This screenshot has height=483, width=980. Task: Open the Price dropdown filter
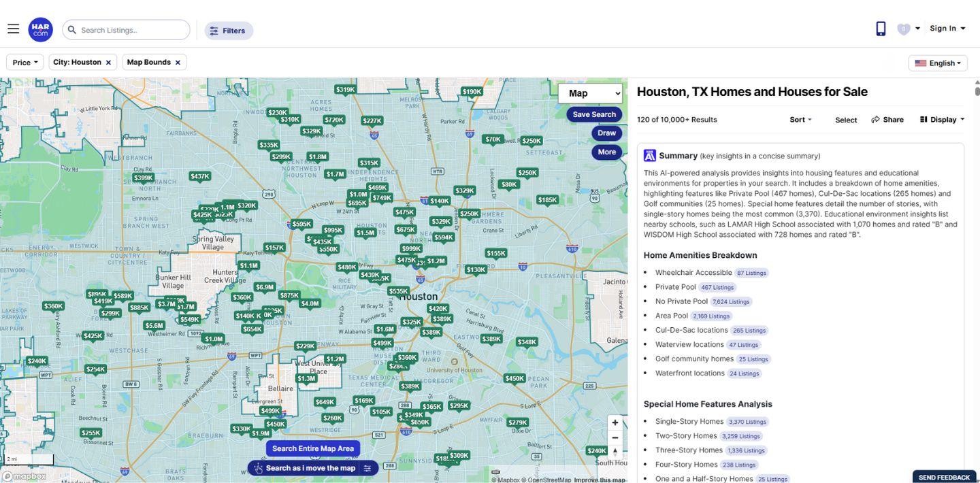point(25,63)
